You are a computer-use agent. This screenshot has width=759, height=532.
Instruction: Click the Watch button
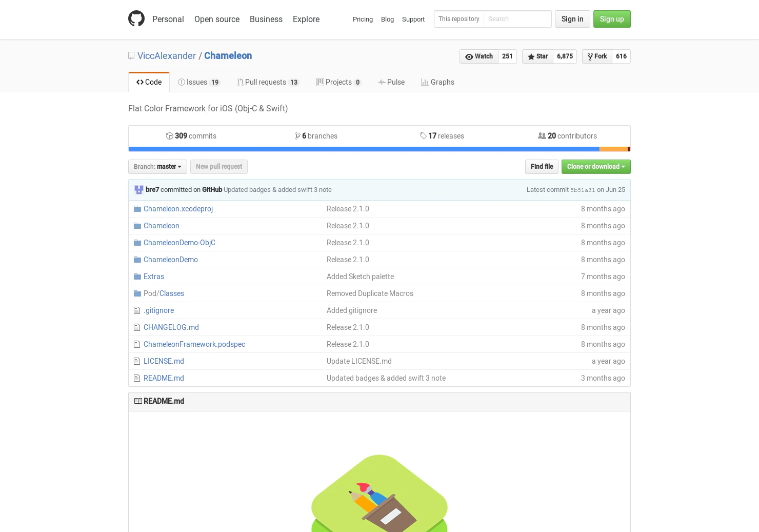coord(479,56)
